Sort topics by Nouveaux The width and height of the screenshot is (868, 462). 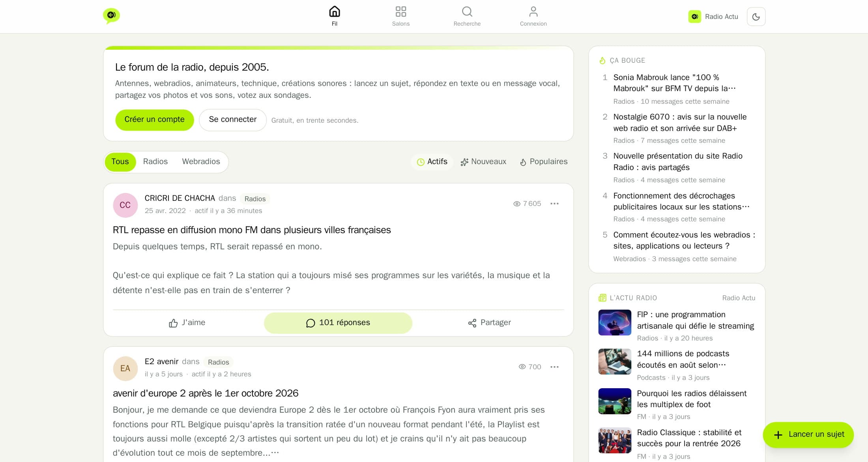[x=483, y=162]
